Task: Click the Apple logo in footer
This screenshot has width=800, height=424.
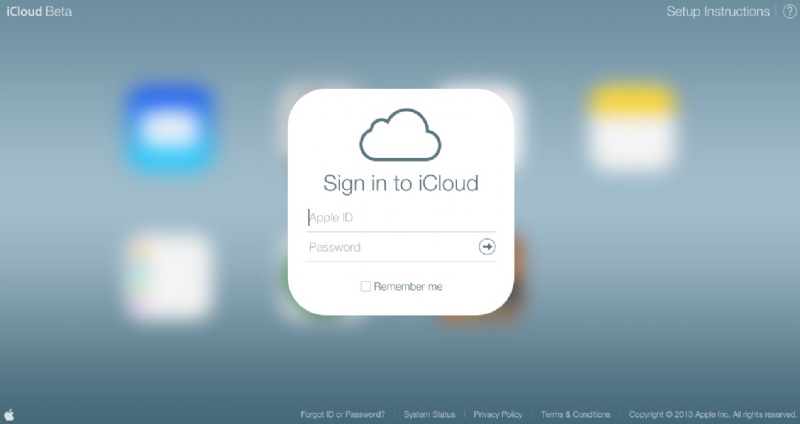Action: (9, 415)
